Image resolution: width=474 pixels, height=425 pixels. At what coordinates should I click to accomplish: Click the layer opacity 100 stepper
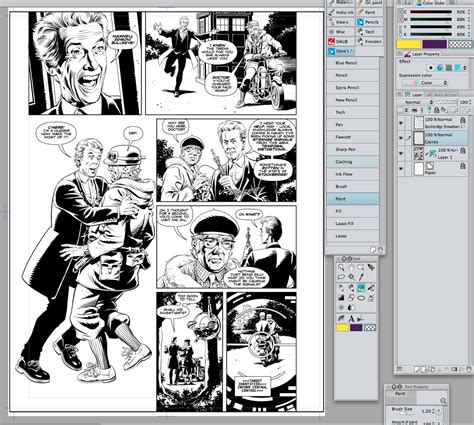coord(471,102)
